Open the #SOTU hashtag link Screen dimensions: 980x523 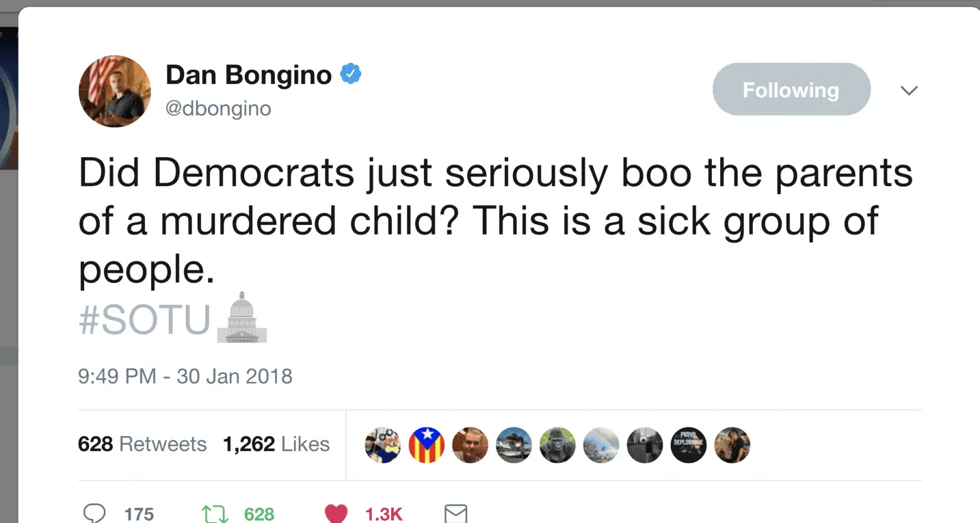(x=145, y=319)
